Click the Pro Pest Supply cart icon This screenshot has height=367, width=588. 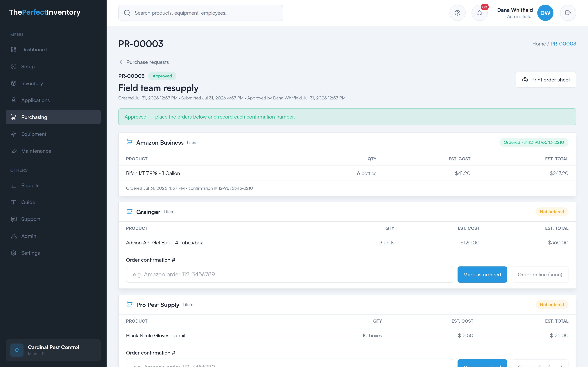point(130,304)
